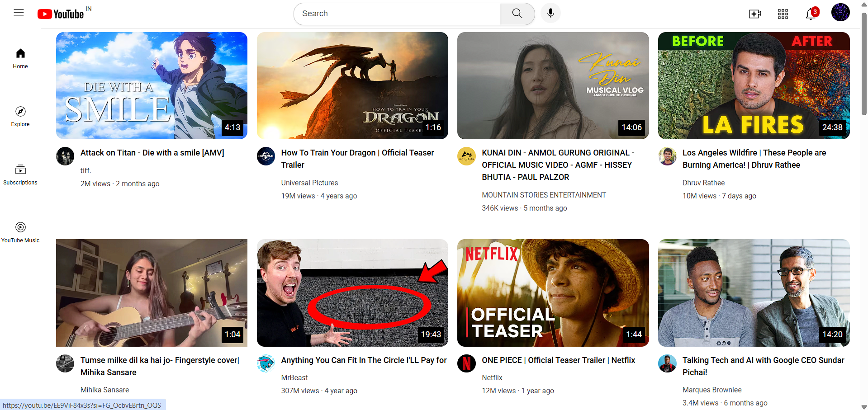Click '10M views · 7 days ago' text

719,196
